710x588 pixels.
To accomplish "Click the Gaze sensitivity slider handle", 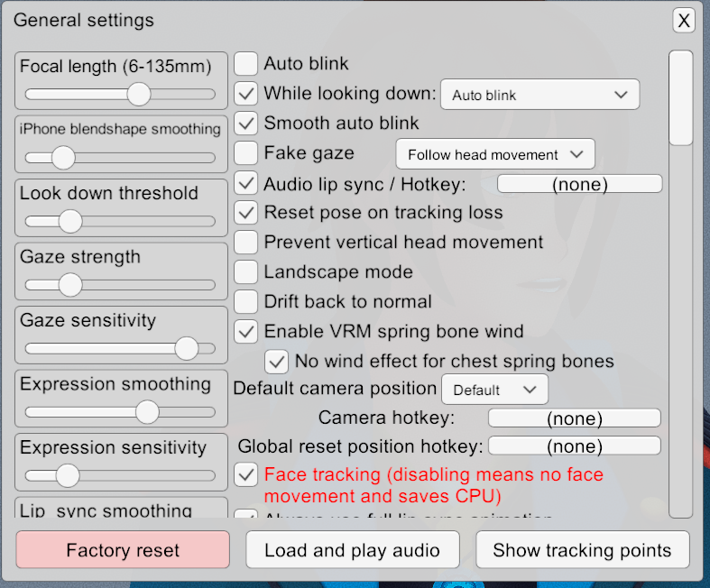I will (x=187, y=348).
